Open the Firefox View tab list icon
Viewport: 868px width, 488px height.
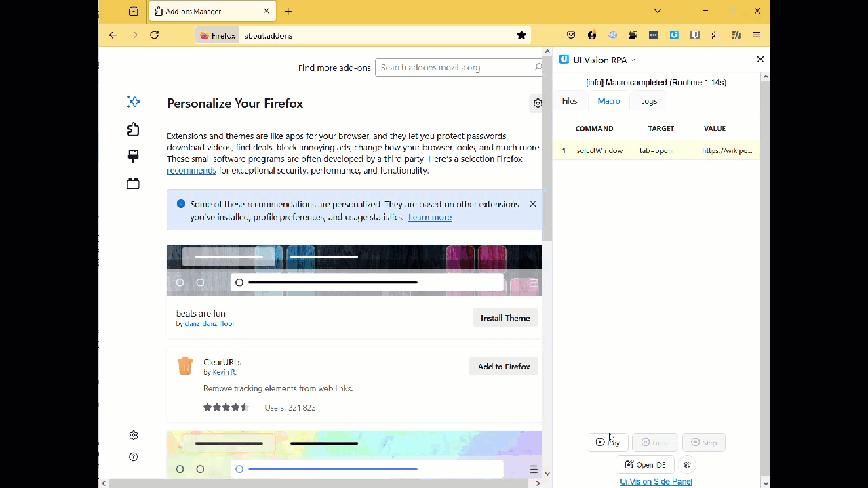tap(134, 12)
